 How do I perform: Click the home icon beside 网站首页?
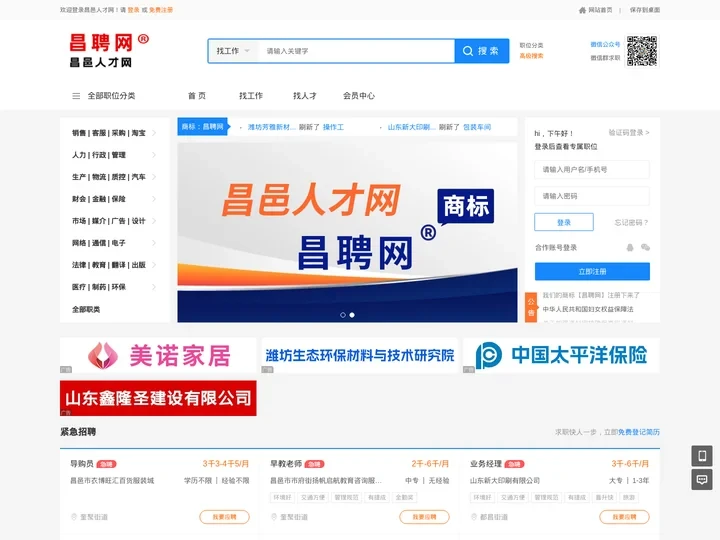point(582,10)
